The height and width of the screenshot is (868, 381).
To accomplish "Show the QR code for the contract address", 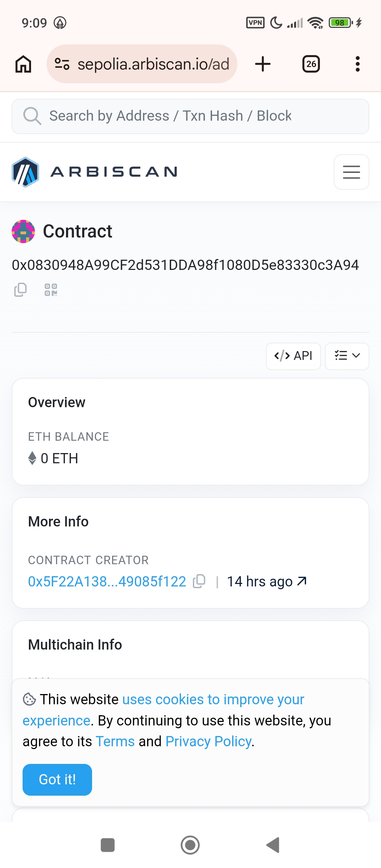I will pos(51,290).
